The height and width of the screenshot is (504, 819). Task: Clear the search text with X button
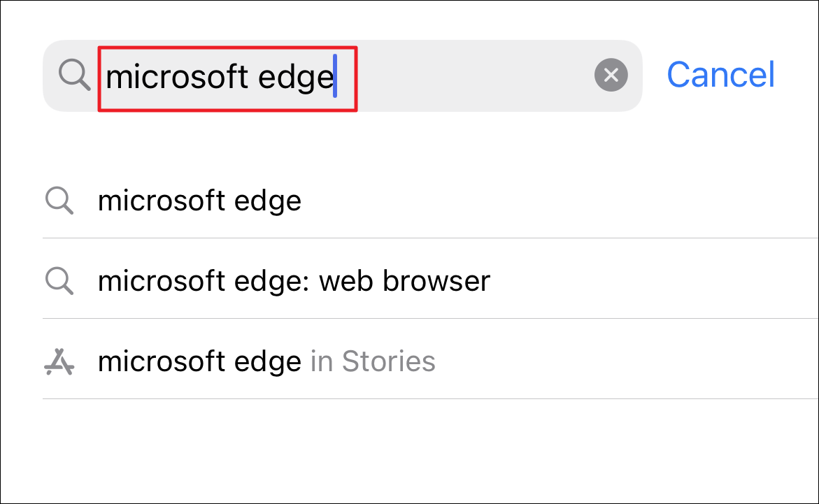(x=611, y=75)
